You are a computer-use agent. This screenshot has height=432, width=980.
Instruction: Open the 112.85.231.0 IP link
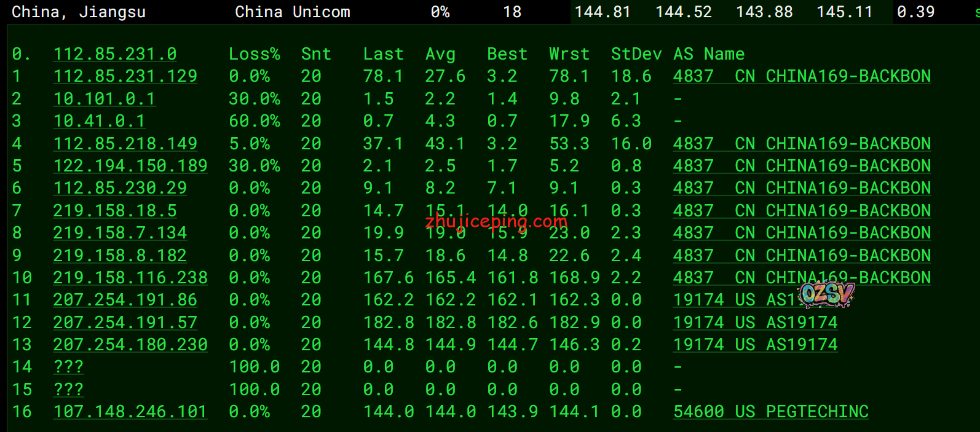[115, 54]
